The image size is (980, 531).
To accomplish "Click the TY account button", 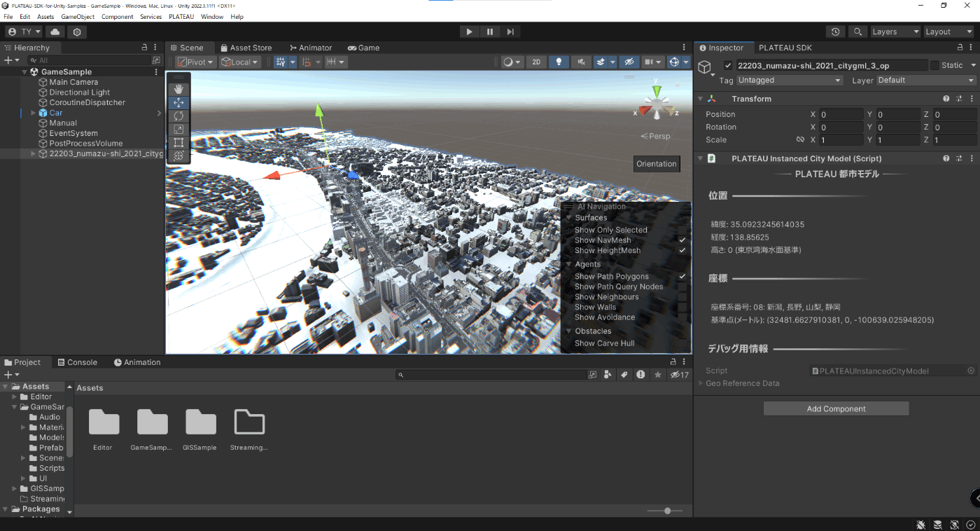I will click(24, 32).
